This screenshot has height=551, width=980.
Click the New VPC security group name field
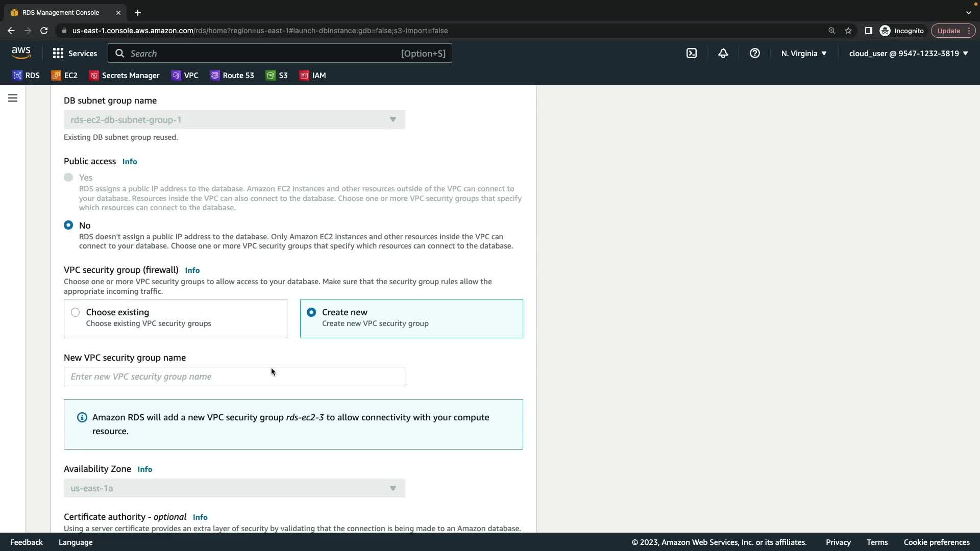[234, 377]
